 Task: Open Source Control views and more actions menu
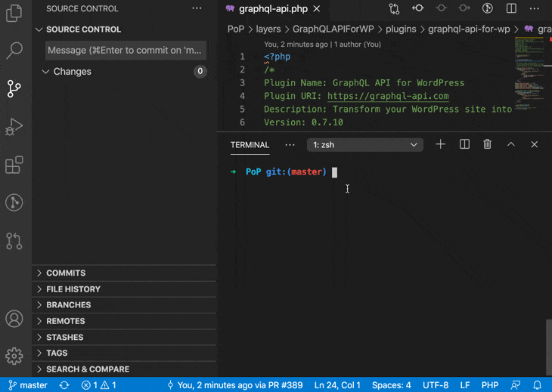(197, 8)
